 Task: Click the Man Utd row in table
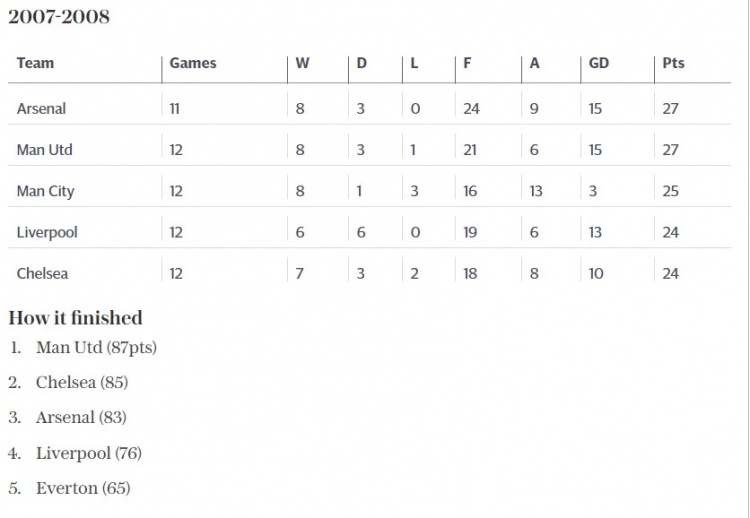pyautogui.click(x=369, y=150)
